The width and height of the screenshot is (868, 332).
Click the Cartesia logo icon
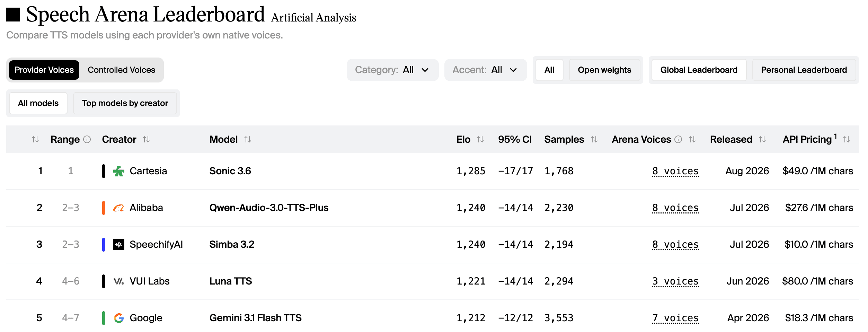[x=118, y=171]
